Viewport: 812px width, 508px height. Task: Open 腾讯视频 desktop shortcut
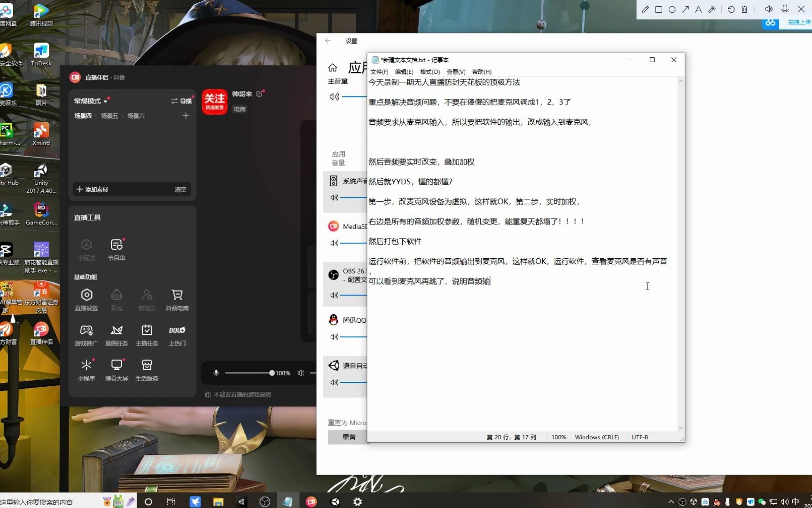(41, 15)
